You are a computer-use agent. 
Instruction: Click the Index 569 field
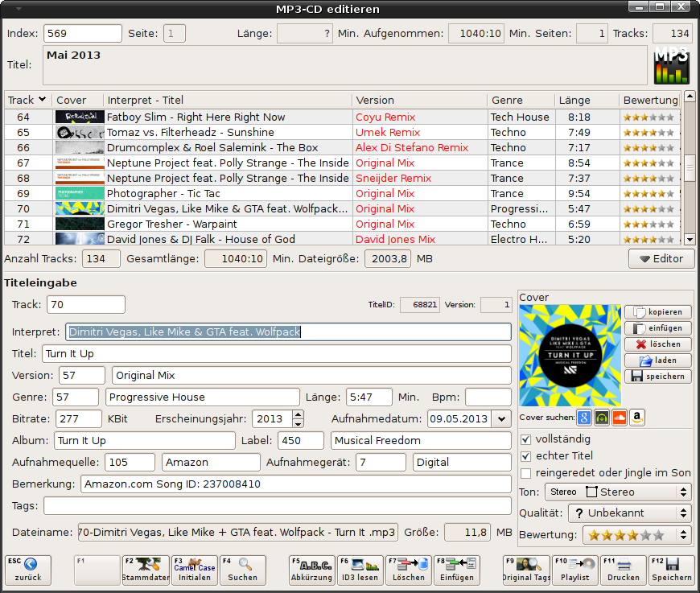point(83,34)
